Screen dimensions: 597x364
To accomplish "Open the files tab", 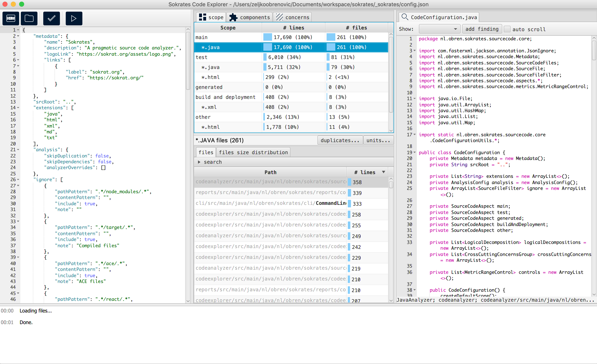I will [x=206, y=152].
